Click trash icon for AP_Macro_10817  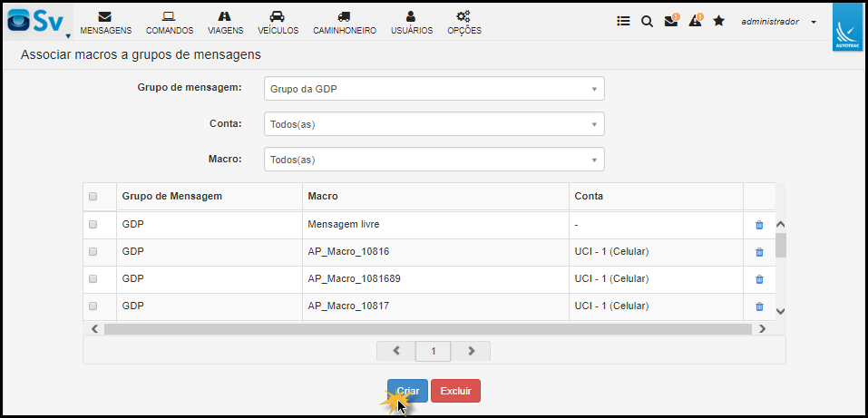pos(759,306)
